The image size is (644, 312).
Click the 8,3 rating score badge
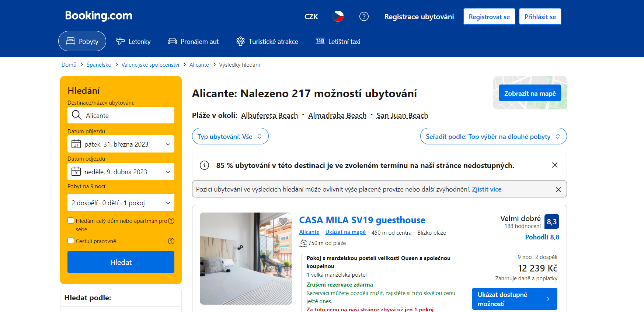(552, 221)
